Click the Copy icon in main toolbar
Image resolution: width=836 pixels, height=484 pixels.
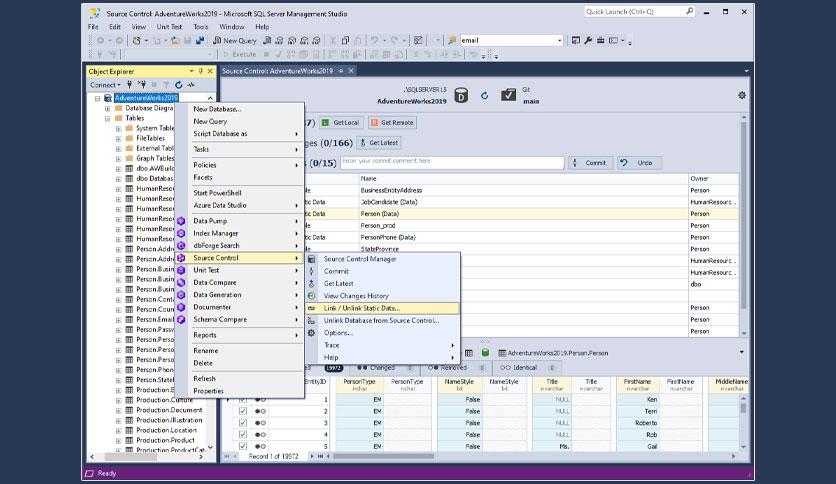[345, 41]
